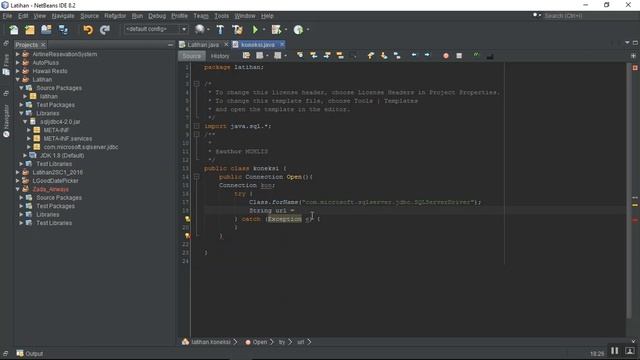Switch to the Latihan.java editor tab
Viewport: 640px width, 360px height.
(x=203, y=44)
